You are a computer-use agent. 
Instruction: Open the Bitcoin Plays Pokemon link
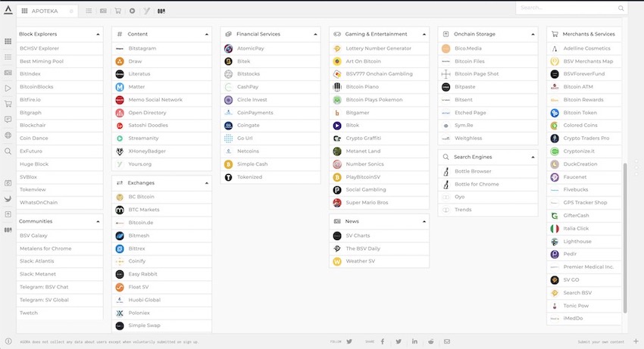pyautogui.click(x=374, y=100)
